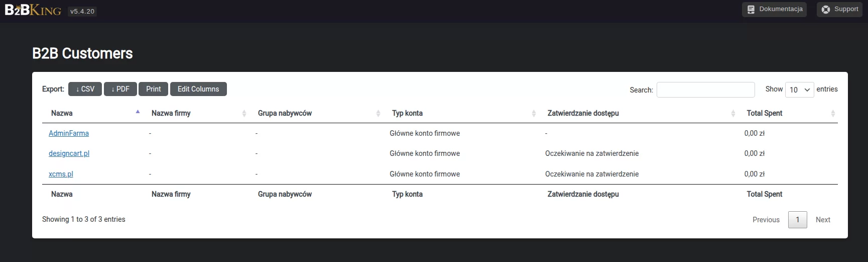The height and width of the screenshot is (262, 868).
Task: Sort by Typ konta column
Action: click(407, 113)
